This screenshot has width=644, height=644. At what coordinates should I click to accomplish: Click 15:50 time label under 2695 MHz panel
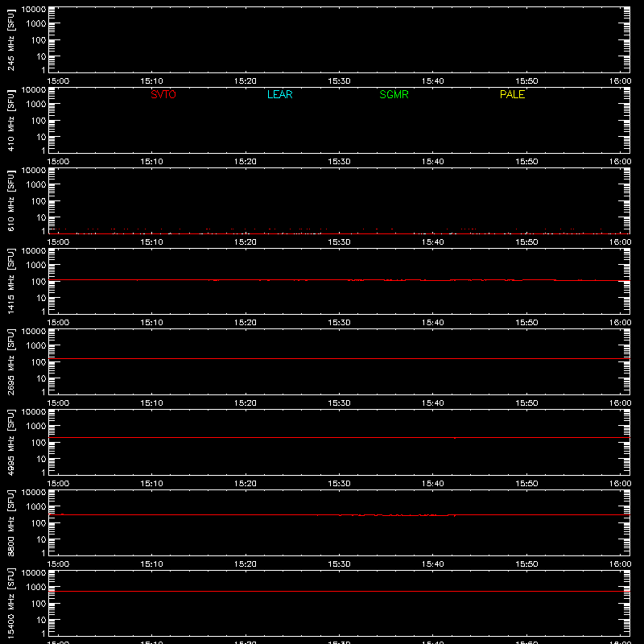pos(526,403)
